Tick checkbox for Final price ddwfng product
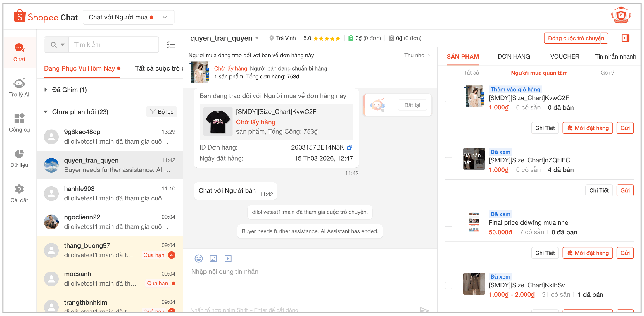 448,223
